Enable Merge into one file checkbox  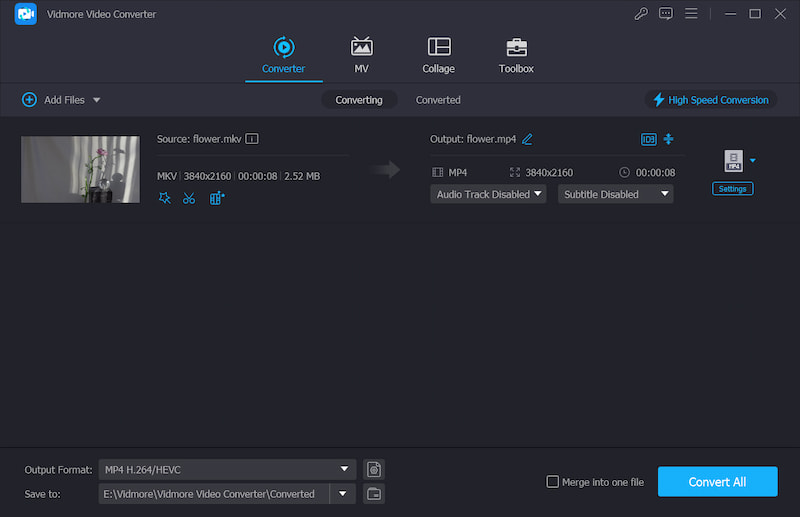tap(552, 482)
